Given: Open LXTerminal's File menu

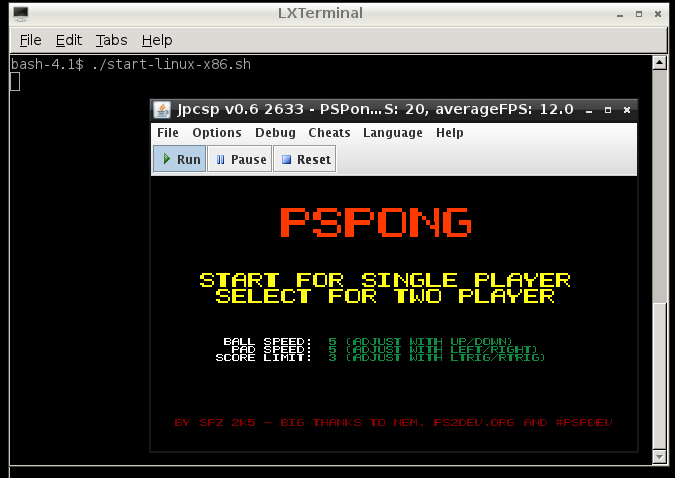Looking at the screenshot, I should tap(31, 40).
